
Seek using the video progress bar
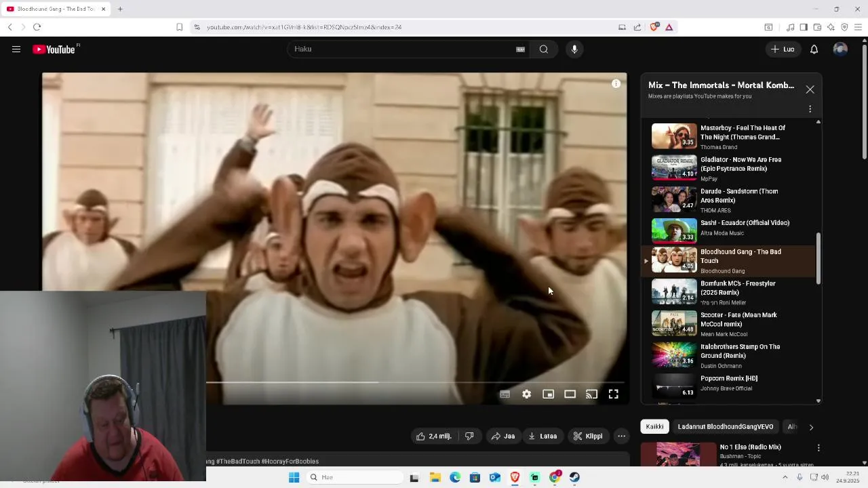[416, 382]
